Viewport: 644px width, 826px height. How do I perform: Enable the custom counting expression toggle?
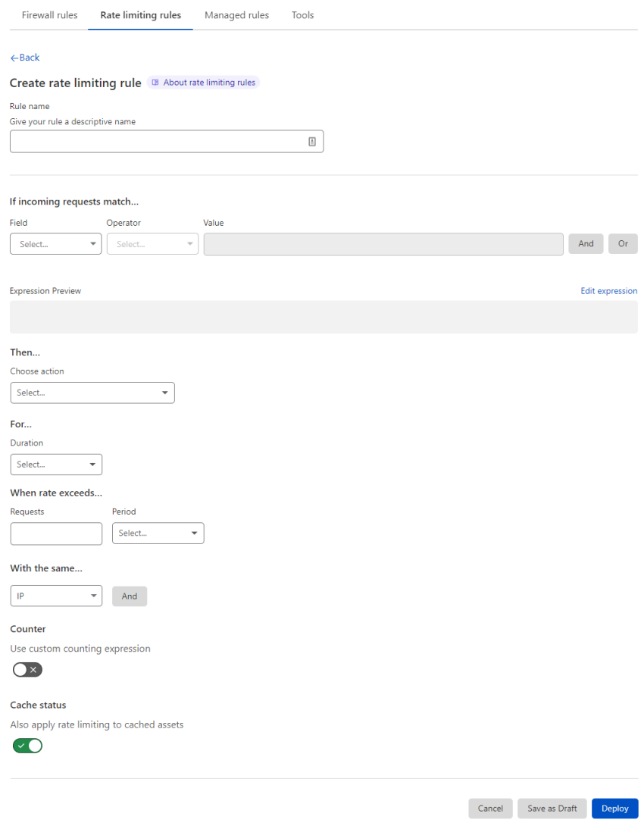pos(27,669)
